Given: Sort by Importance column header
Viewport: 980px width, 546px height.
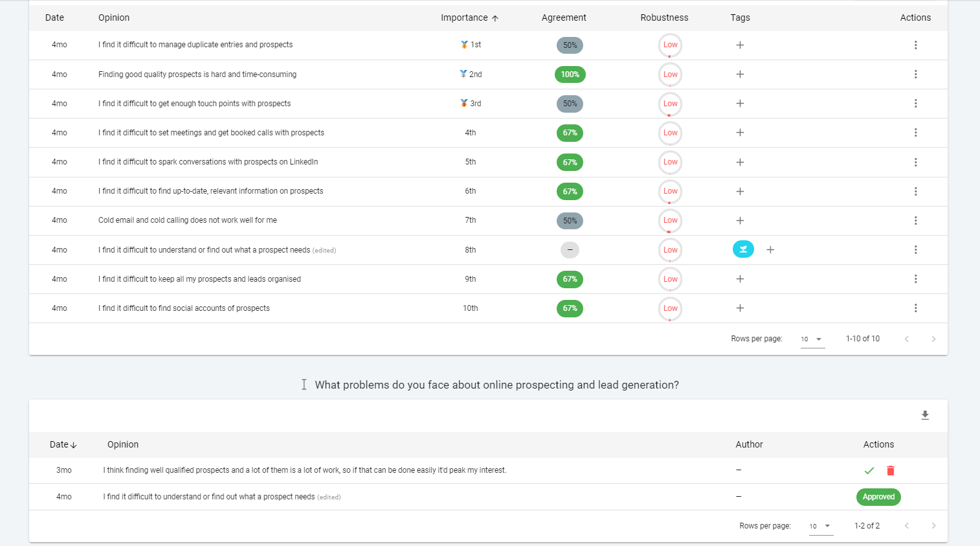Looking at the screenshot, I should point(469,17).
